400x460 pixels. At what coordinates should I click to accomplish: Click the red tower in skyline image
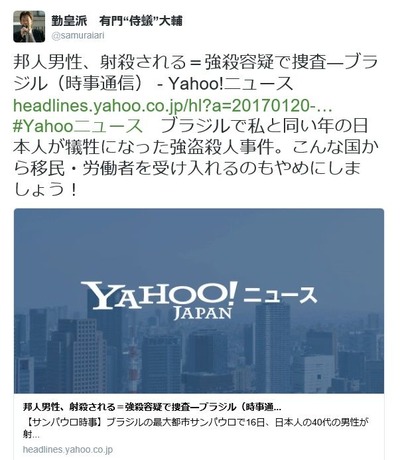(134, 367)
